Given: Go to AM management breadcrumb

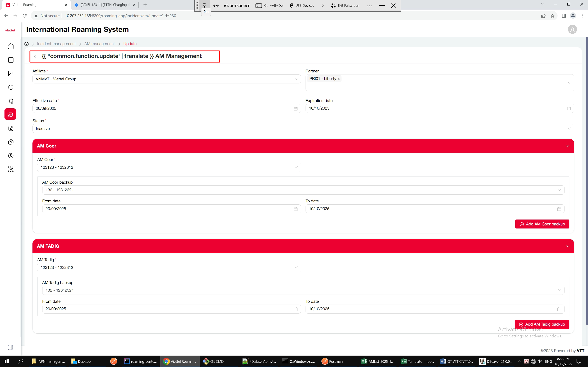Looking at the screenshot, I should point(99,44).
